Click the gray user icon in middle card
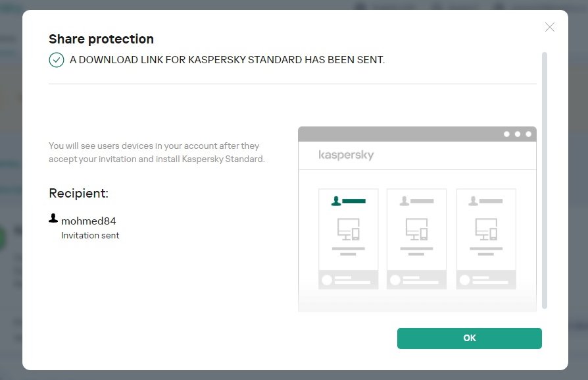 (404, 201)
